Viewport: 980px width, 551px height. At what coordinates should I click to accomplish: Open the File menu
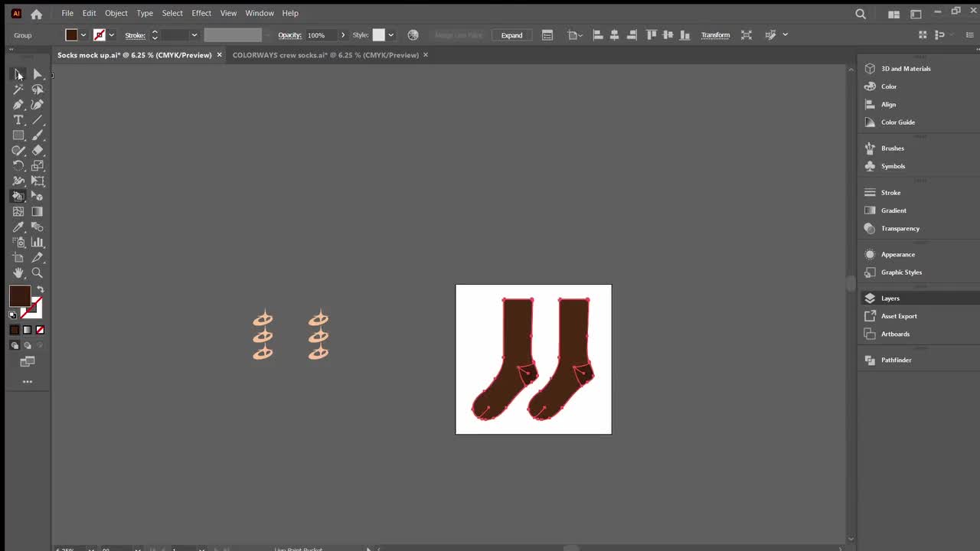67,13
